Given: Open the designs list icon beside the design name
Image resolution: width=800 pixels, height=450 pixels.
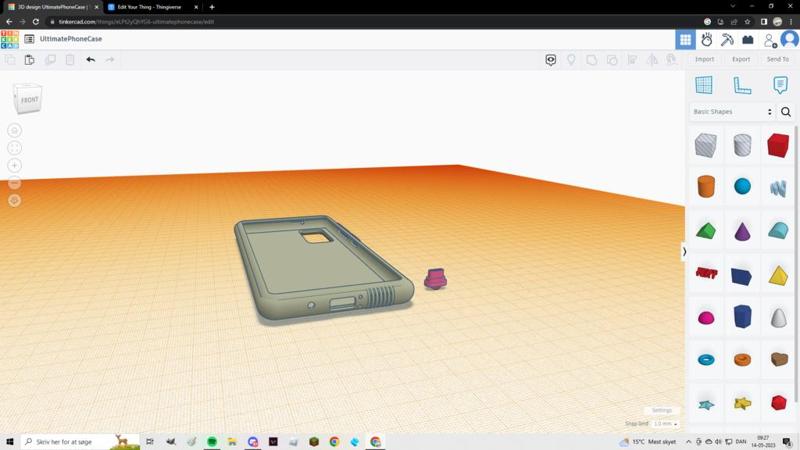Looking at the screenshot, I should [x=29, y=39].
